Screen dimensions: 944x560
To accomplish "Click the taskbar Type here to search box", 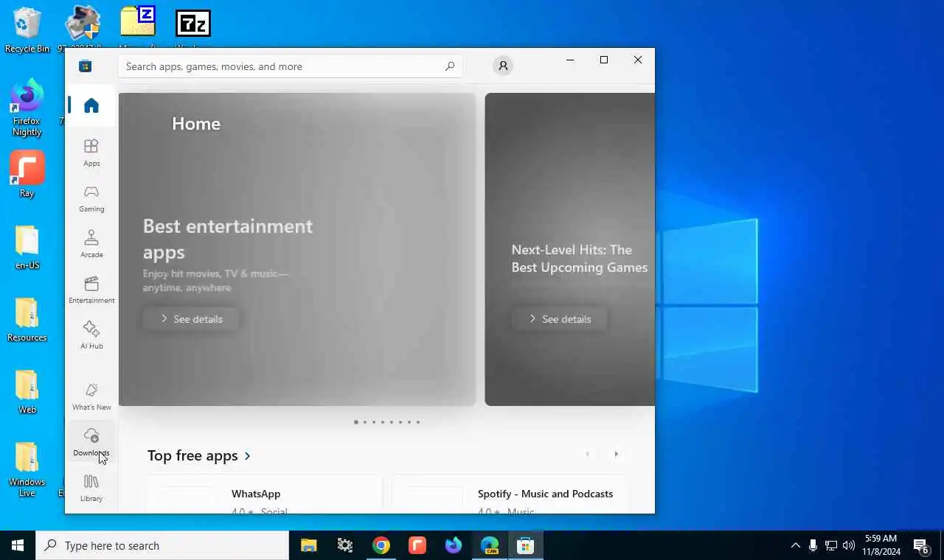I will 162,545.
